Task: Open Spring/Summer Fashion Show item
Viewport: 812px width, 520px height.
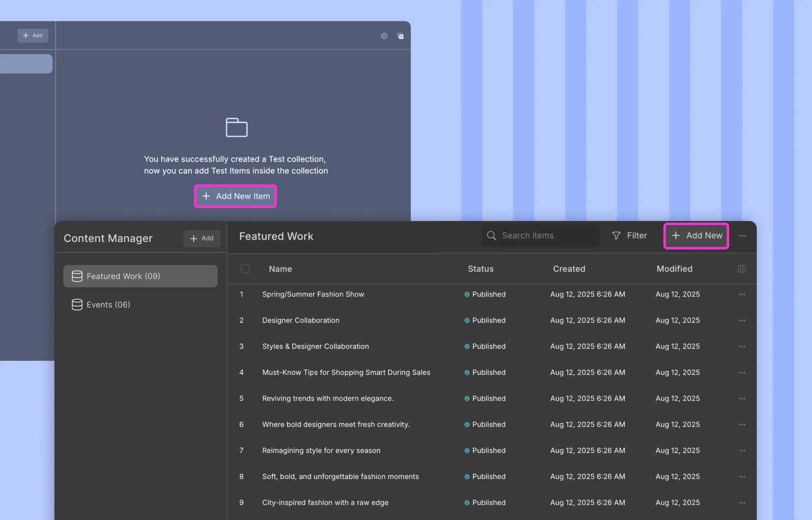Action: (x=313, y=294)
